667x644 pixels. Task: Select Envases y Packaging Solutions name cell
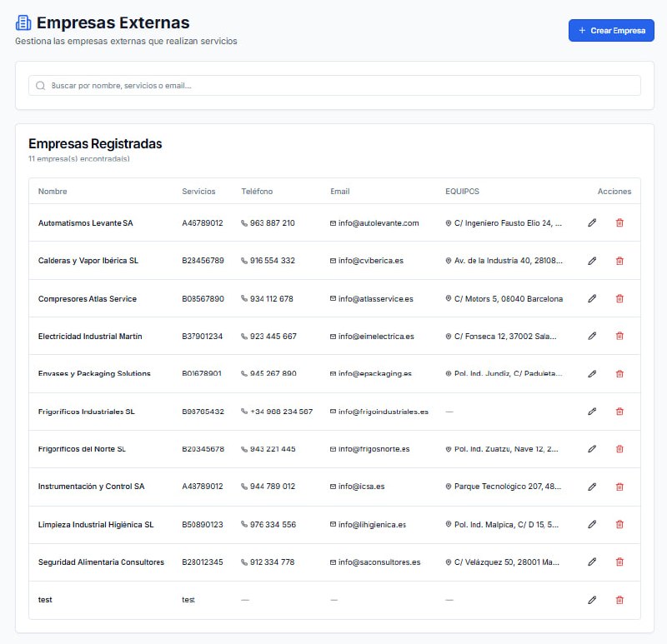pos(94,373)
